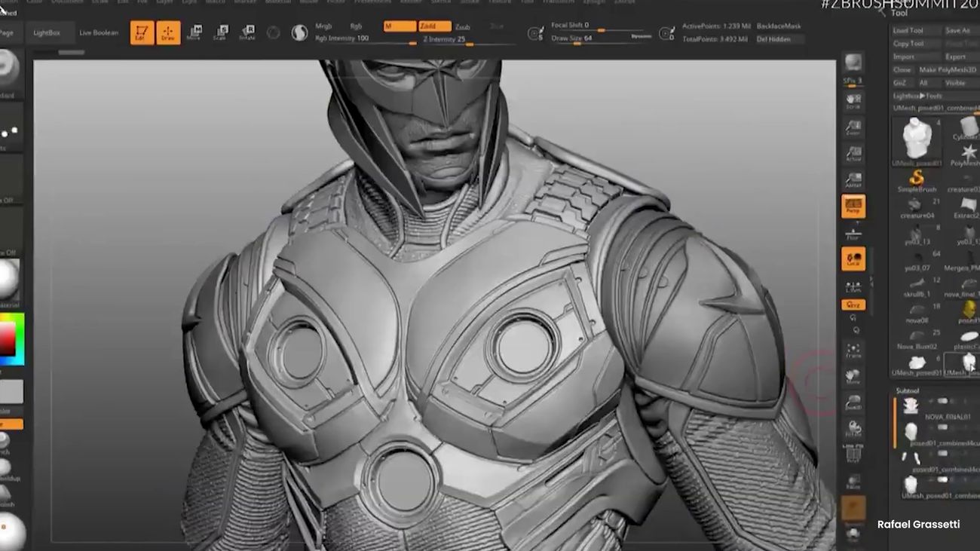Select the skrullb_1 tool
Image resolution: width=980 pixels, height=551 pixels.
coord(916,286)
